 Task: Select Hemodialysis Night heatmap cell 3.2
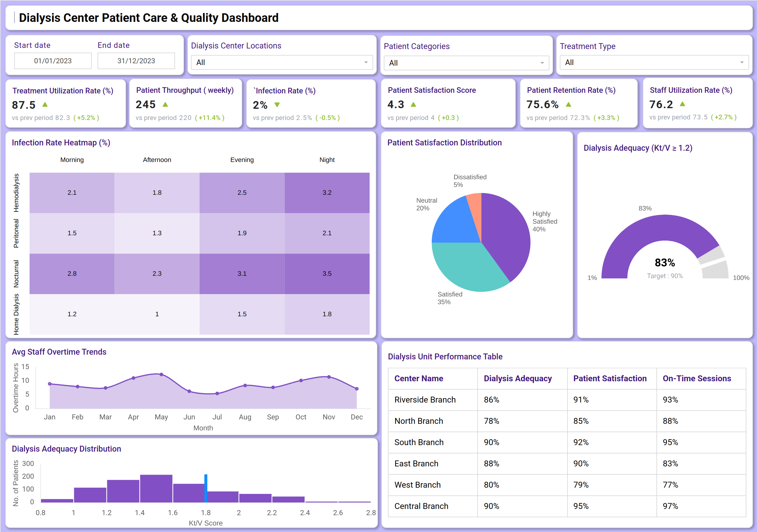tap(327, 192)
